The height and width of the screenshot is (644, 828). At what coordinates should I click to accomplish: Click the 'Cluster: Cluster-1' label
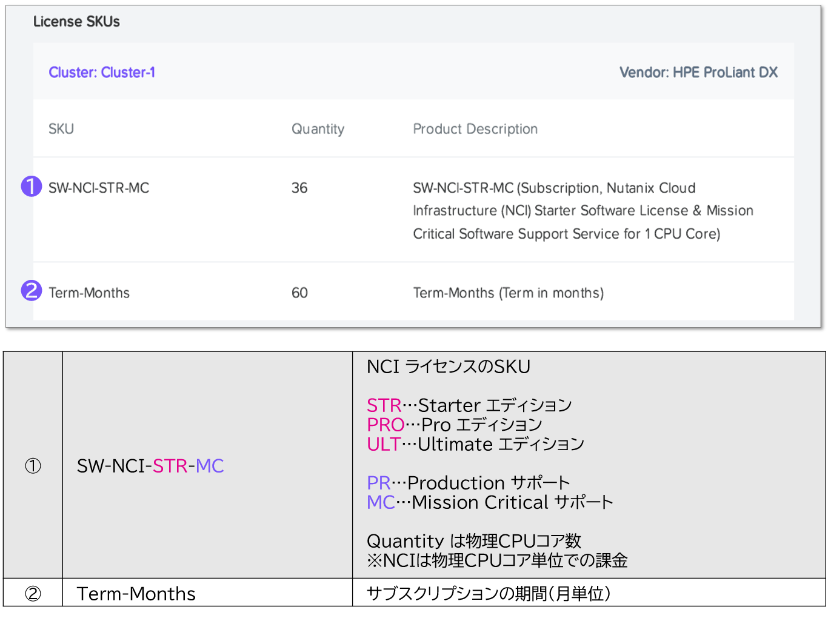102,73
